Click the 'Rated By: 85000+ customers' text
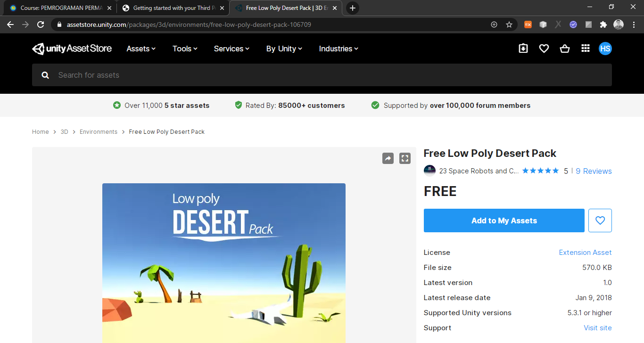644x343 pixels. [x=295, y=106]
